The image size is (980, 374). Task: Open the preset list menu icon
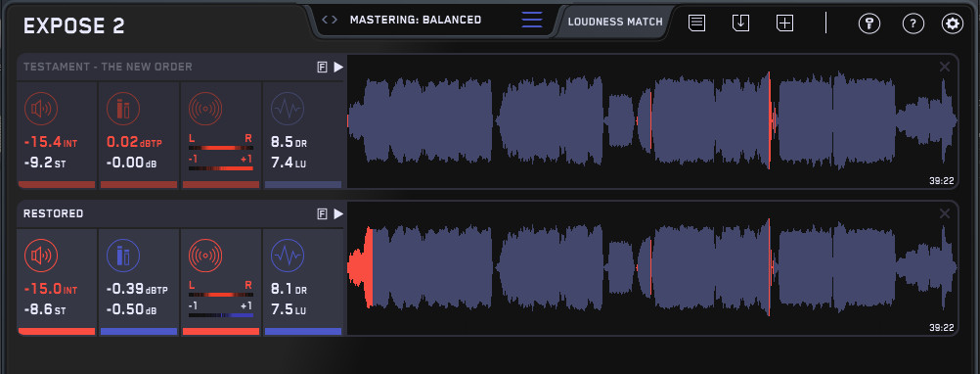pos(532,20)
